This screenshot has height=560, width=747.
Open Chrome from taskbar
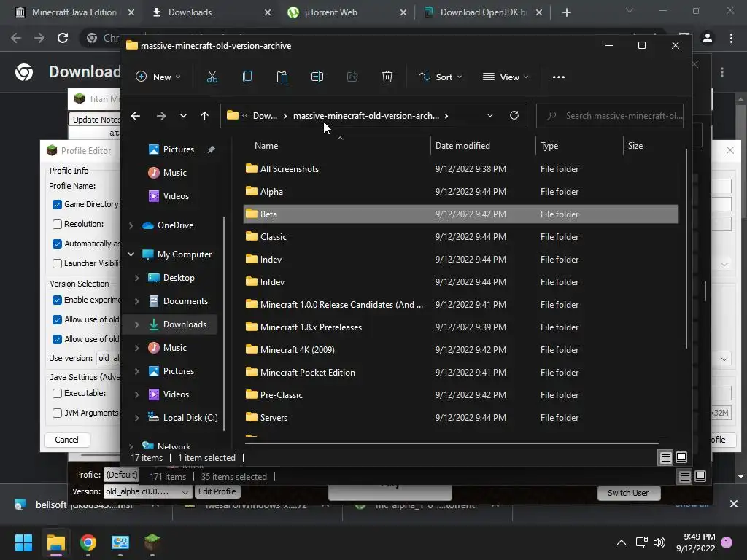[88, 542]
